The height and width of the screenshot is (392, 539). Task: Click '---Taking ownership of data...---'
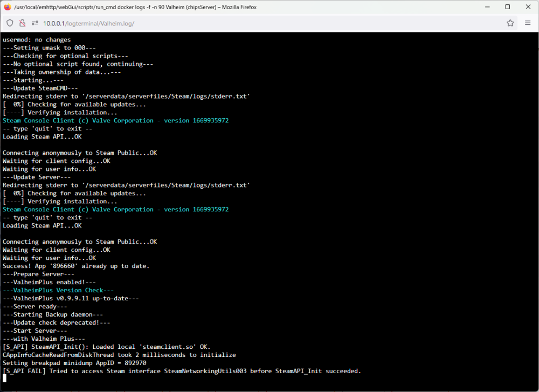(62, 72)
